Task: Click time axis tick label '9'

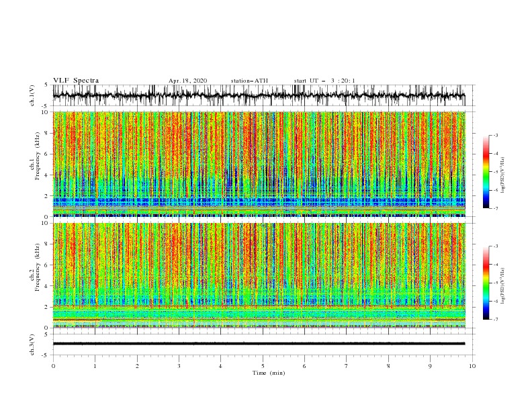Action: (x=430, y=366)
